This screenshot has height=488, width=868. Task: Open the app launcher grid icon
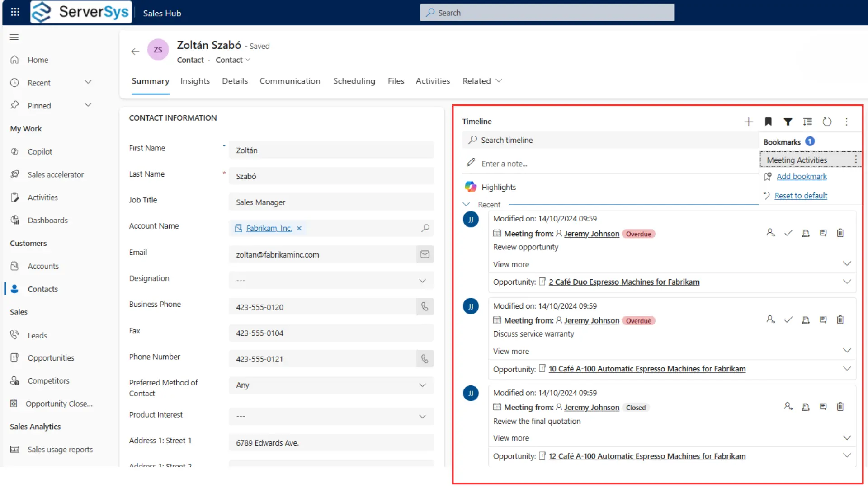pyautogui.click(x=15, y=12)
